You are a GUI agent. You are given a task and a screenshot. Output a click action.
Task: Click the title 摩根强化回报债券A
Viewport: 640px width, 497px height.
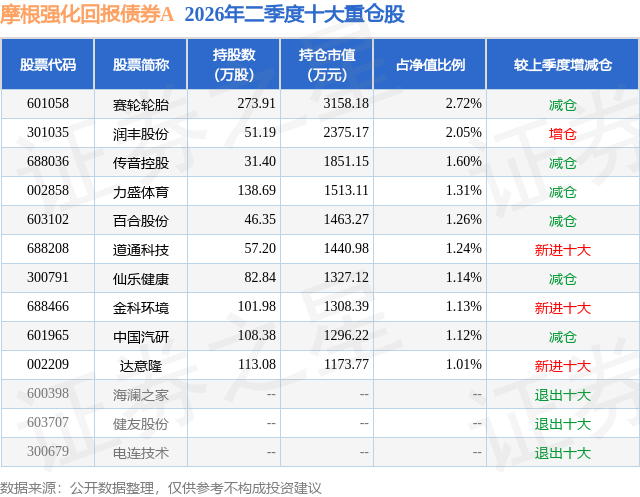pos(87,14)
